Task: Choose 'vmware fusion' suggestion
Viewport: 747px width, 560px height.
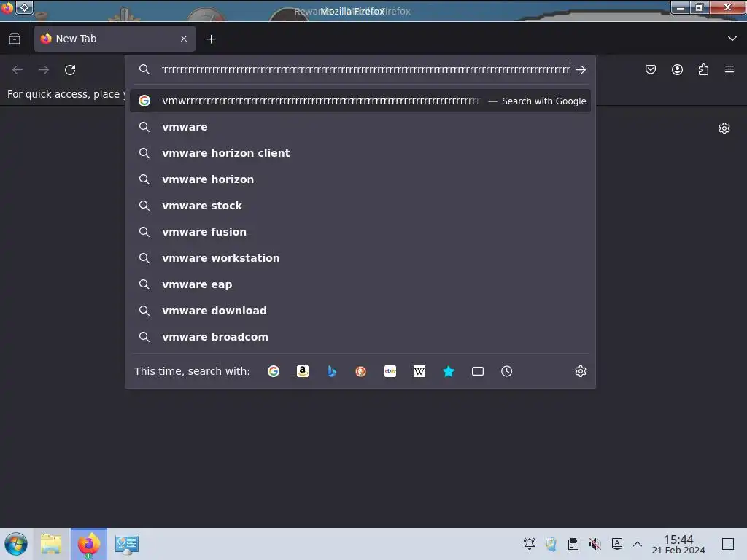Action: [360, 232]
